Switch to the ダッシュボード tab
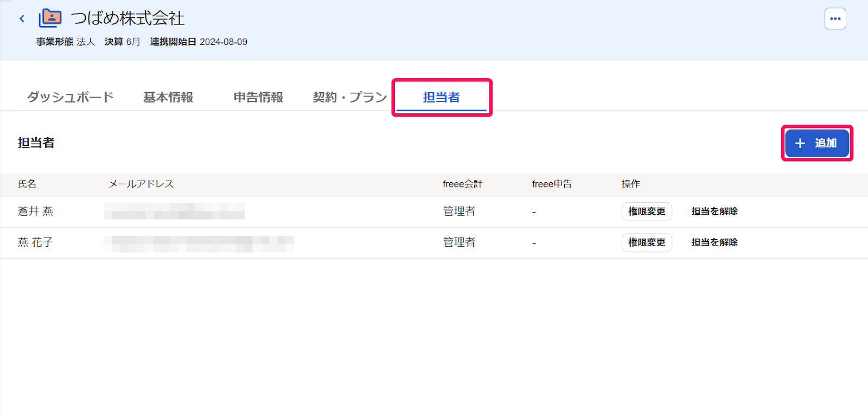868x417 pixels. pyautogui.click(x=71, y=97)
